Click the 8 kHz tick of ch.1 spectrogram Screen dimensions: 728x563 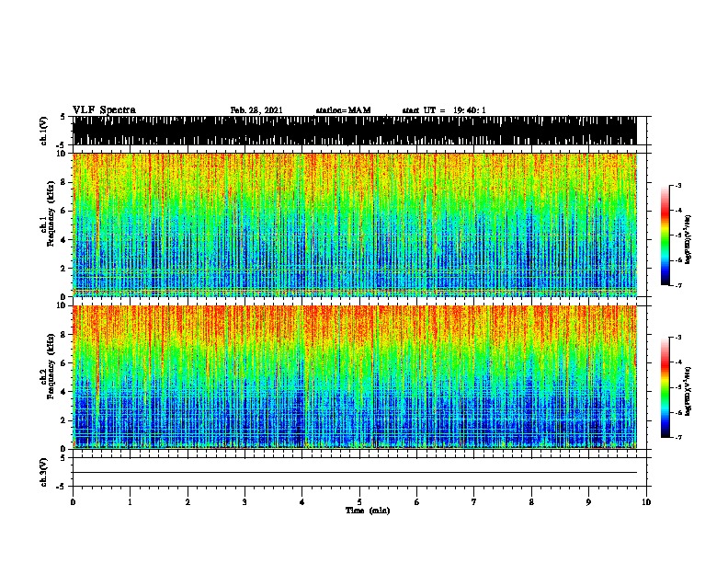(x=64, y=182)
